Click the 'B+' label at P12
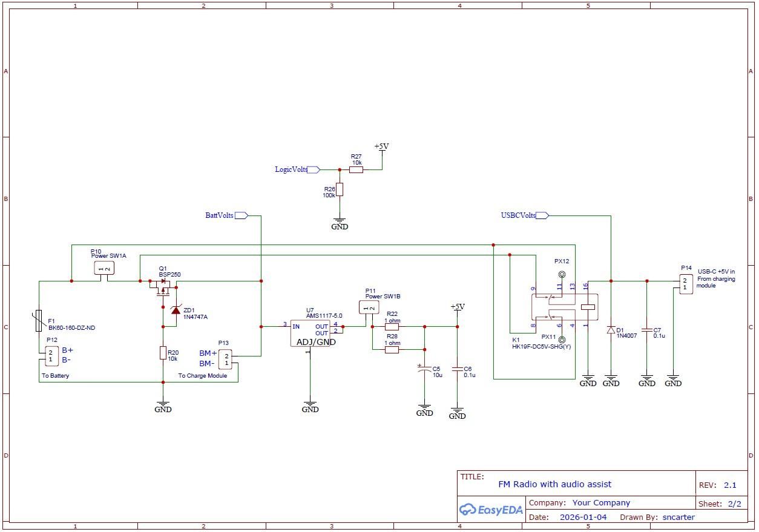 (67, 350)
